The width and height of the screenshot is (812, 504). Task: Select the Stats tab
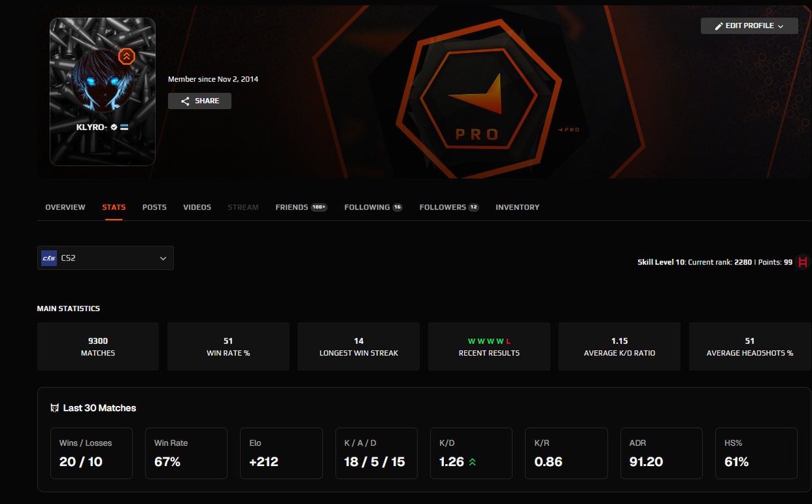pyautogui.click(x=114, y=207)
